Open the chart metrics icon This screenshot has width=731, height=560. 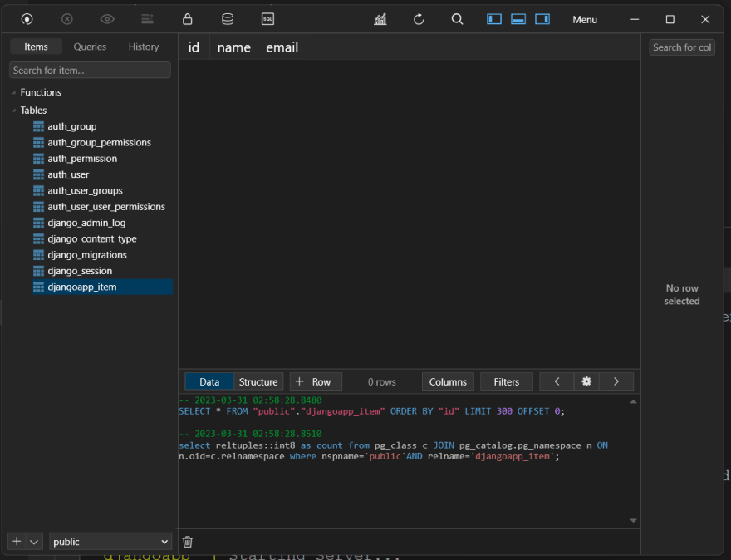point(380,19)
